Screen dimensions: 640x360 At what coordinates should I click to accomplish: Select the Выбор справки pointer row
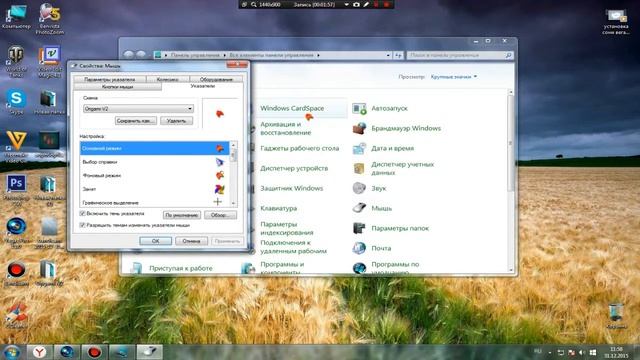tap(154, 162)
